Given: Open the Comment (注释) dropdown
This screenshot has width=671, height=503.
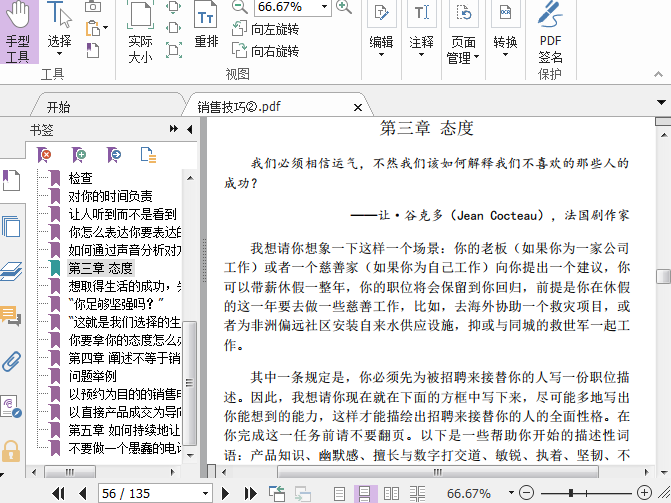Looking at the screenshot, I should [422, 30].
